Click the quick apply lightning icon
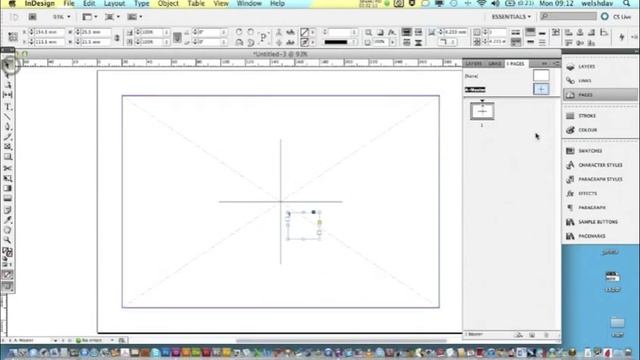640x360 pixels. tap(622, 37)
